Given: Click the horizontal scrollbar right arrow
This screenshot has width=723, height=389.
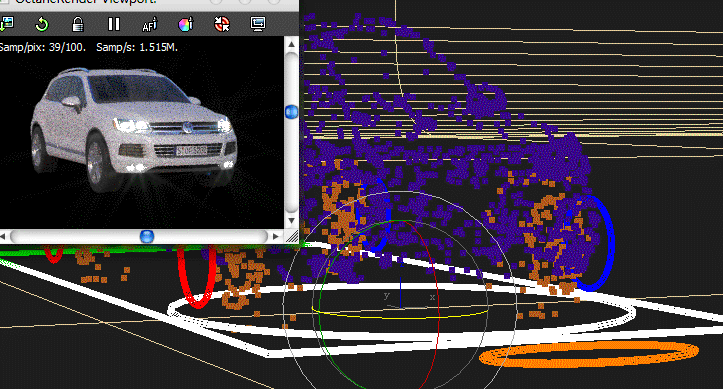Looking at the screenshot, I should coord(276,236).
